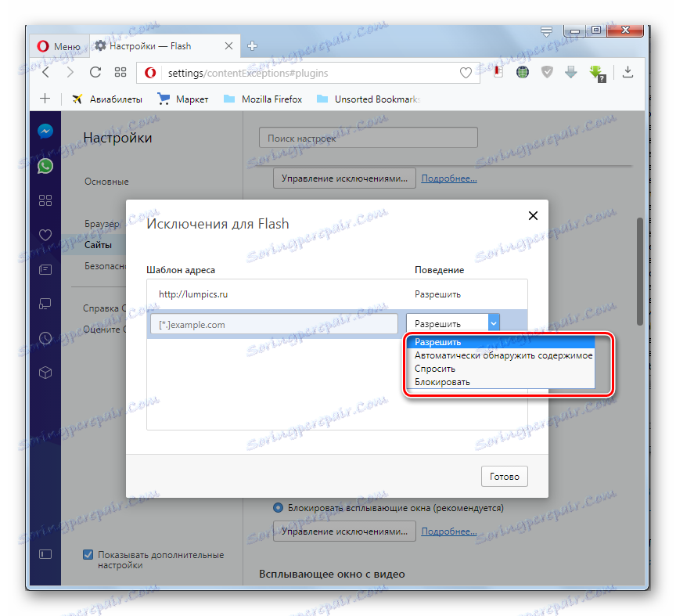Click the 'Готово' button
Image resolution: width=676 pixels, height=616 pixels.
[x=504, y=476]
